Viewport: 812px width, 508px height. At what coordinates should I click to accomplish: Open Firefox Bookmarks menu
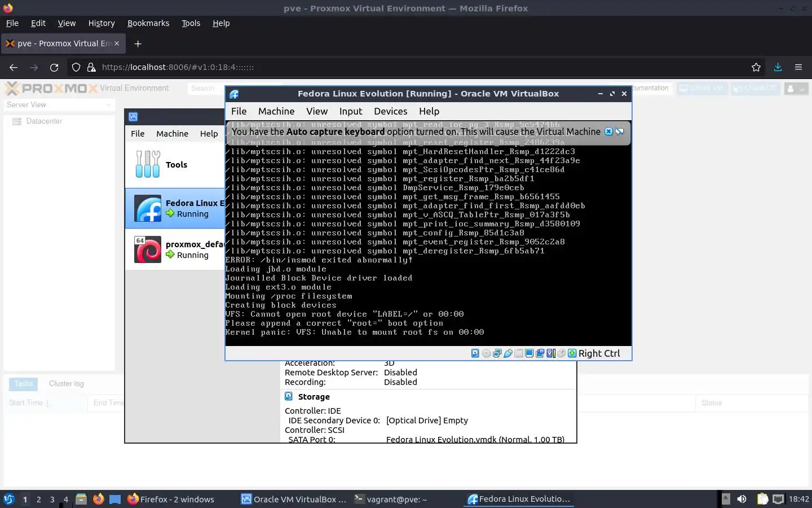[148, 23]
